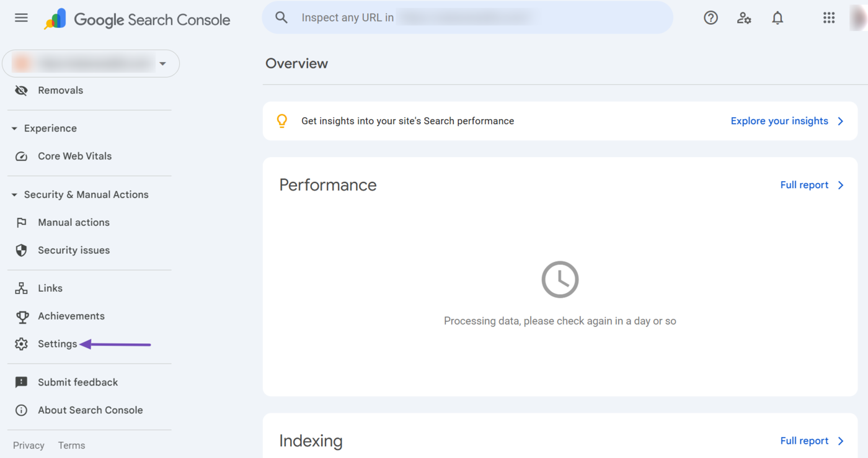
Task: Open the Removals icon in sidebar
Action: [21, 90]
